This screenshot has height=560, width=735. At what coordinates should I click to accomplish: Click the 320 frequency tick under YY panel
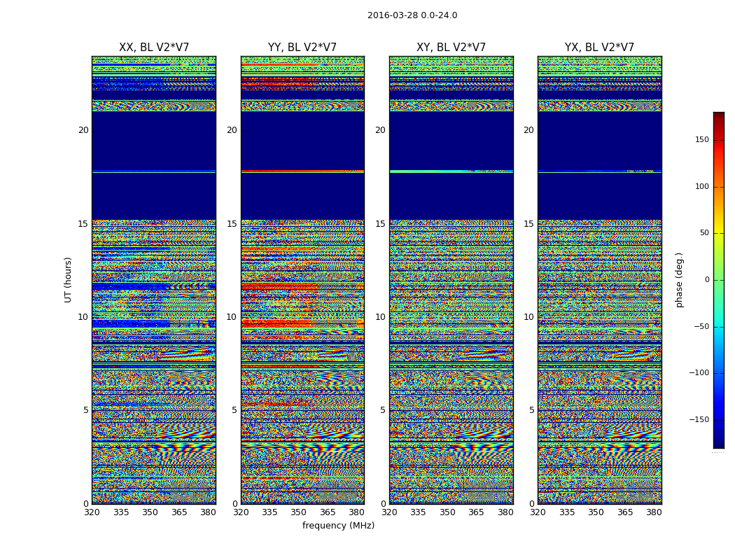[x=241, y=512]
